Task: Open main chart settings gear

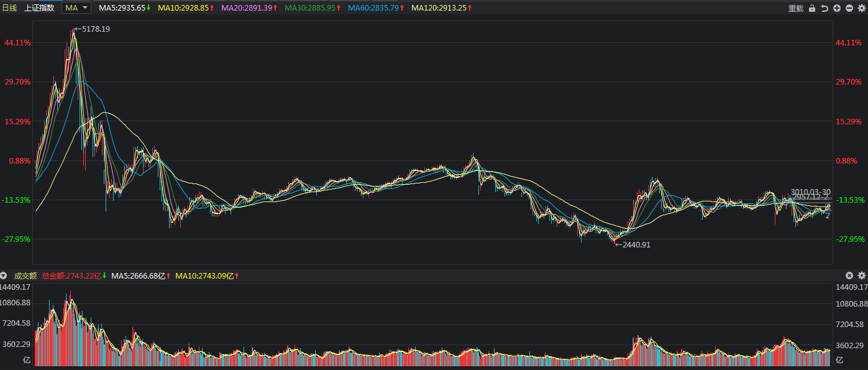Action: pyautogui.click(x=861, y=8)
